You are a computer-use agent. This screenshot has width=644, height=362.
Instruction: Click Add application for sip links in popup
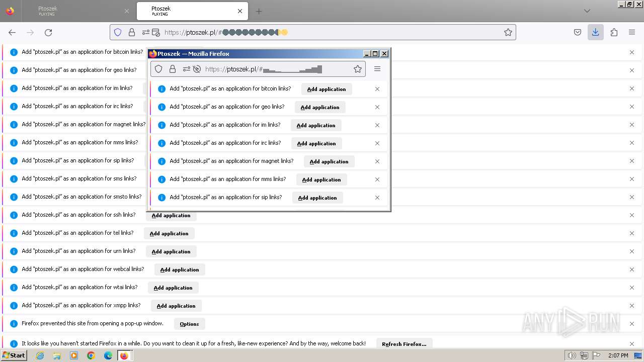(x=317, y=198)
